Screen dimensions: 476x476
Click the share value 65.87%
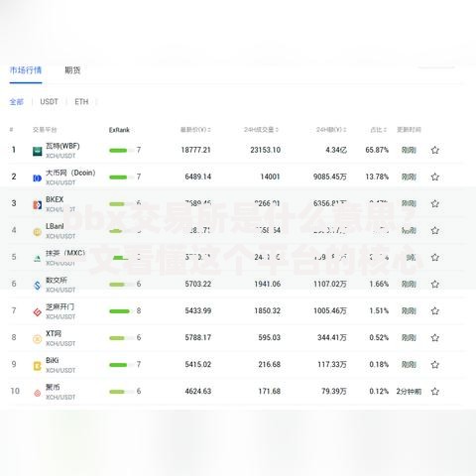click(x=377, y=150)
